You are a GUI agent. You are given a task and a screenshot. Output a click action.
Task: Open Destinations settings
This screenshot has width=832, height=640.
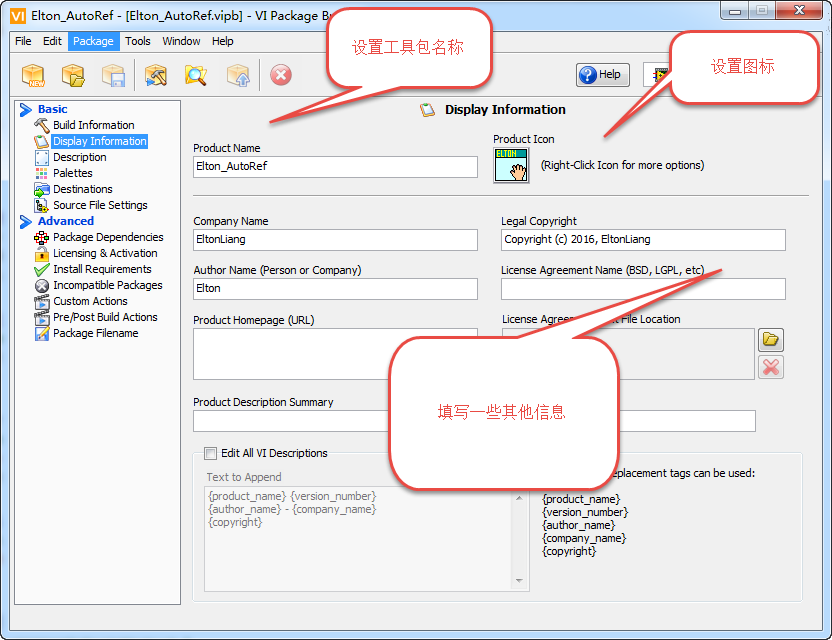tap(83, 189)
